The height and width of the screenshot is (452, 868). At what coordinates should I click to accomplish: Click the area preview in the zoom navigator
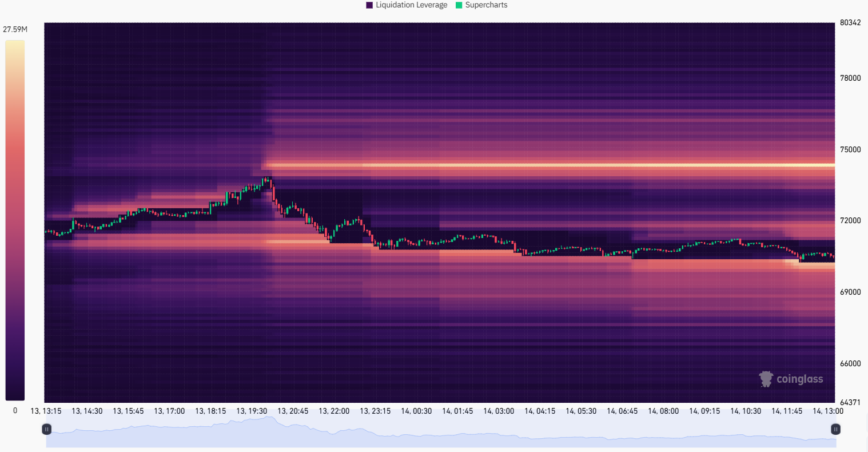pos(441,432)
